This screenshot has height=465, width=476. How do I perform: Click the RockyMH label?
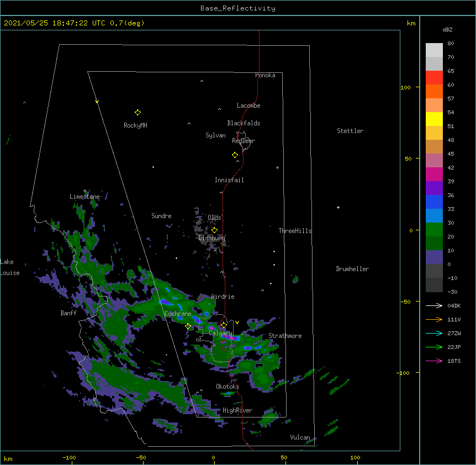pos(135,125)
